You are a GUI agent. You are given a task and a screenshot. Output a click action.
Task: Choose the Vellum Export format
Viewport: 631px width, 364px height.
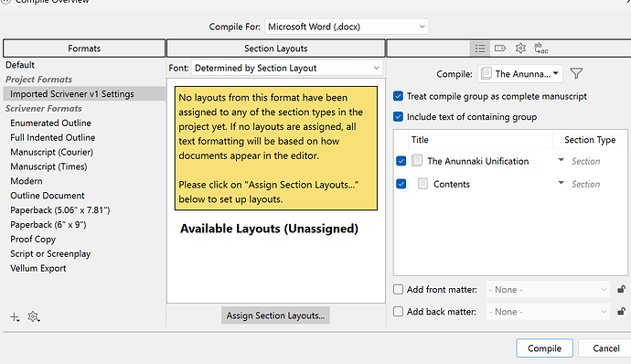coord(38,268)
